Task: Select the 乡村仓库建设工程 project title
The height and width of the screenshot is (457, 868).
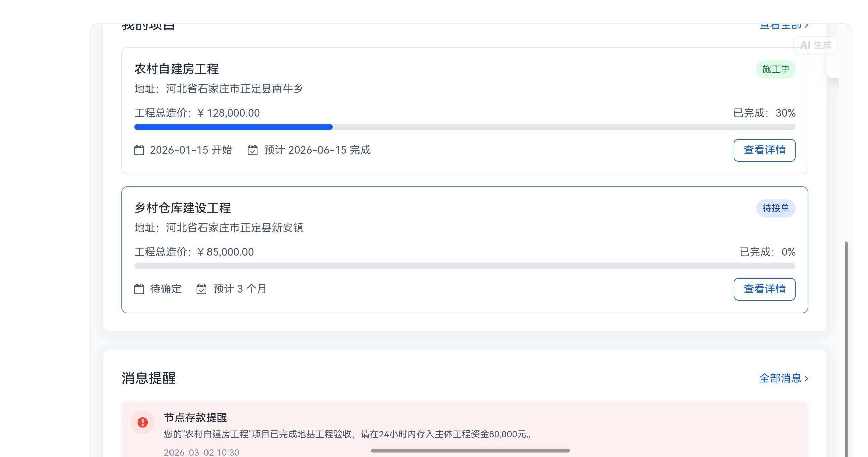Action: click(182, 208)
